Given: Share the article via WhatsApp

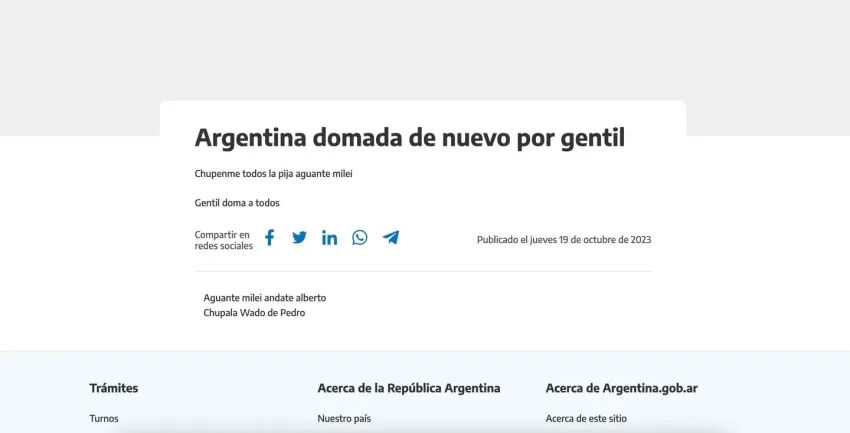Looking at the screenshot, I should pyautogui.click(x=360, y=238).
